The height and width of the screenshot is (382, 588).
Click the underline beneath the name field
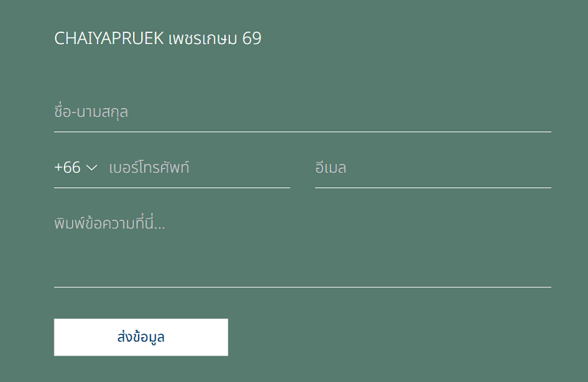tap(302, 131)
